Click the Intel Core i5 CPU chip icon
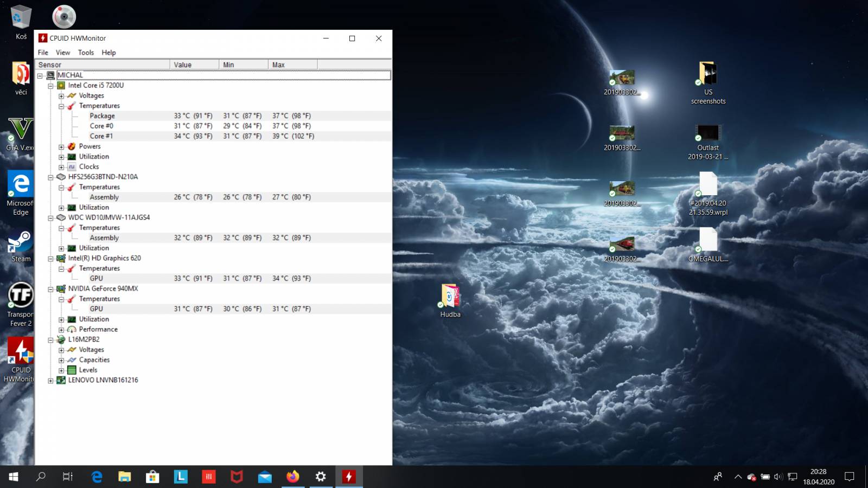 (x=61, y=85)
